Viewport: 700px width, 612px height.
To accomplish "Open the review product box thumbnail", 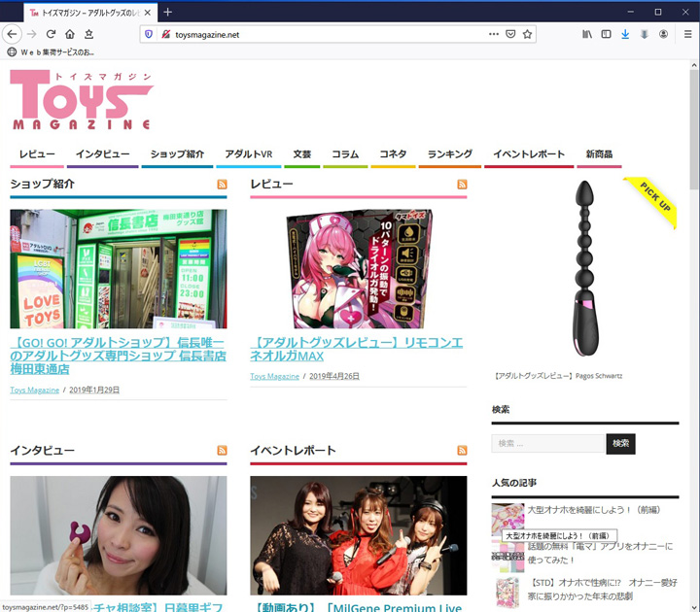I will 359,269.
